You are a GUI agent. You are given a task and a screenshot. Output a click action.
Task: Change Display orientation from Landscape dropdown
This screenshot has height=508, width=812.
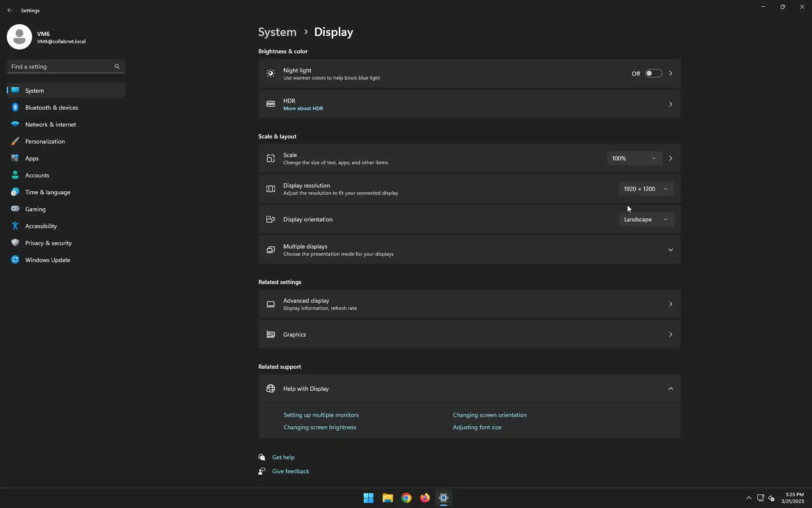click(x=646, y=219)
